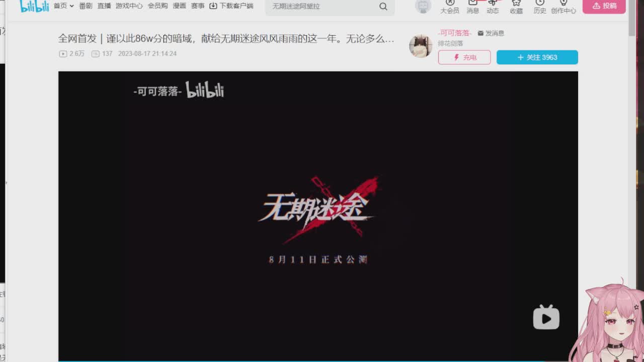Screen dimensions: 644x362
Task: Click the date 2023-08-17 21:14:24
Action: 147,54
